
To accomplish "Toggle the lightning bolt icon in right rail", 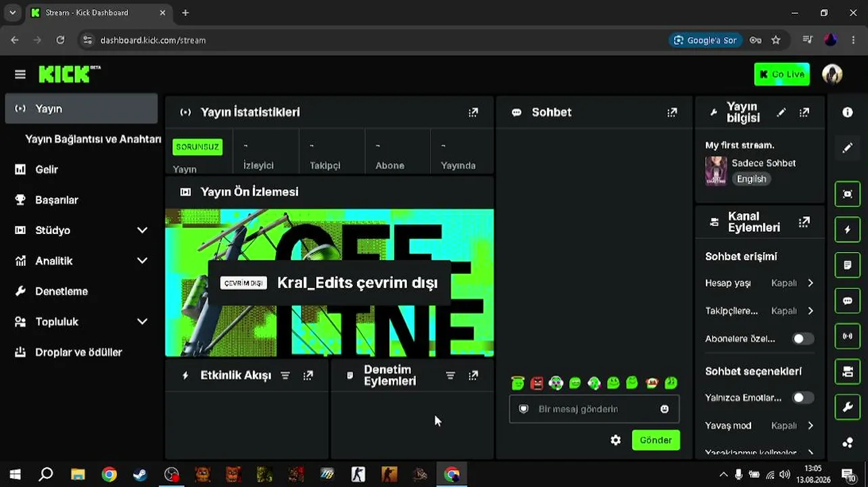I will [848, 230].
